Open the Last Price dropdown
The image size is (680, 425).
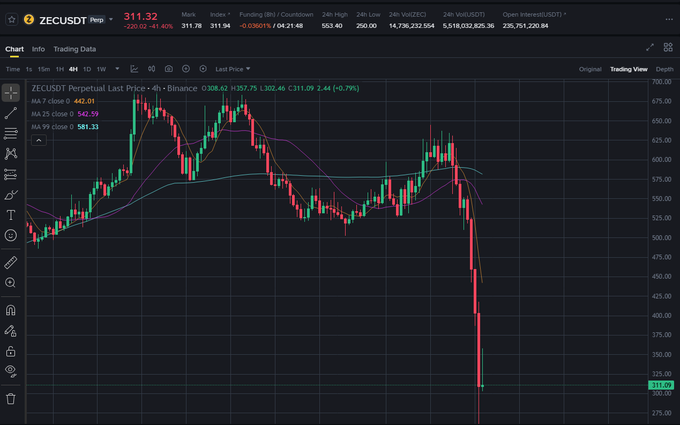point(233,69)
